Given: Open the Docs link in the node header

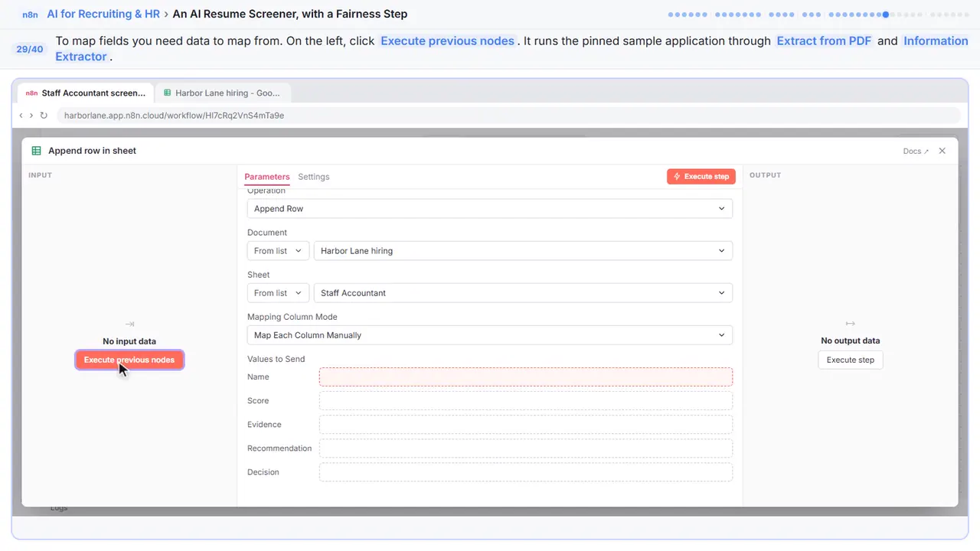Looking at the screenshot, I should (x=916, y=151).
